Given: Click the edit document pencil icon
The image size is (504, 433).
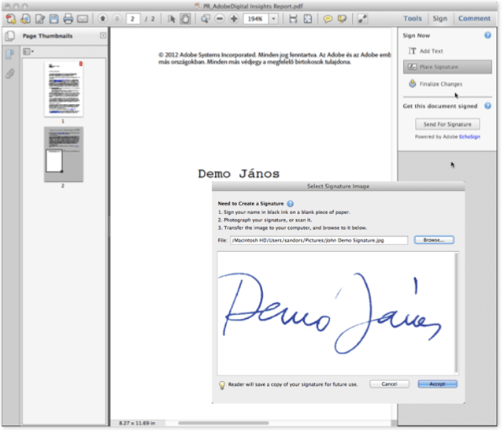Looking at the screenshot, I should coord(40,19).
